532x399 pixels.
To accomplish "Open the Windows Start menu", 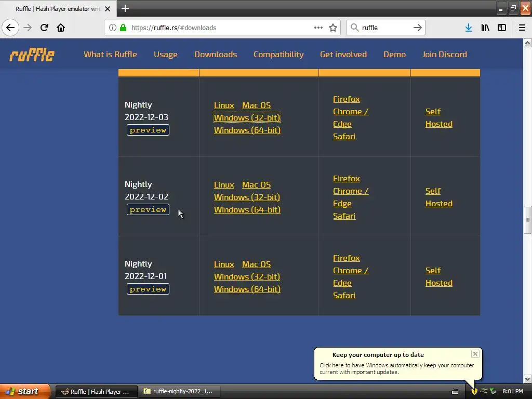I will tap(25, 391).
